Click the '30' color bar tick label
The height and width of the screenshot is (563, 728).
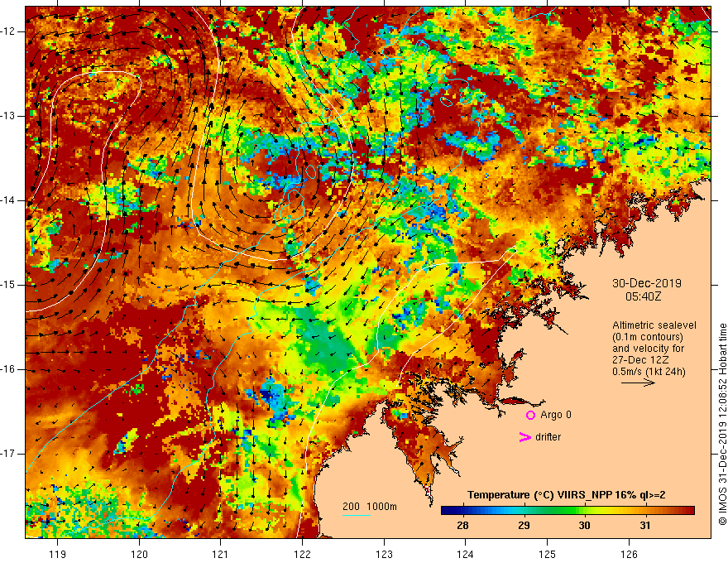pos(584,526)
